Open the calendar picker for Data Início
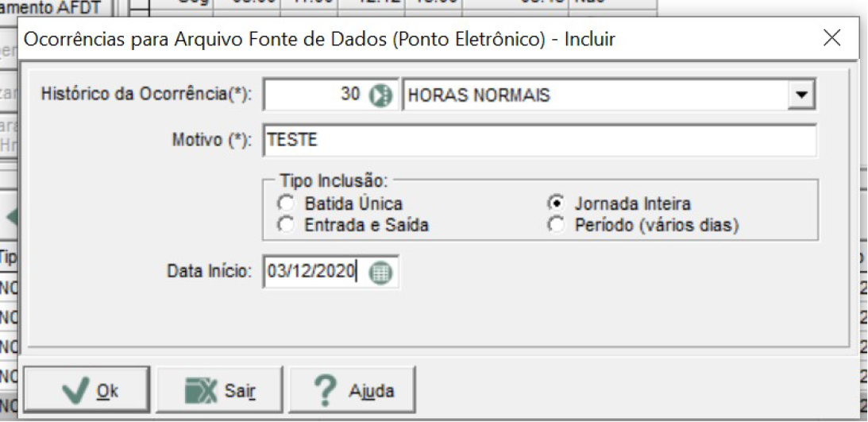 coord(380,272)
